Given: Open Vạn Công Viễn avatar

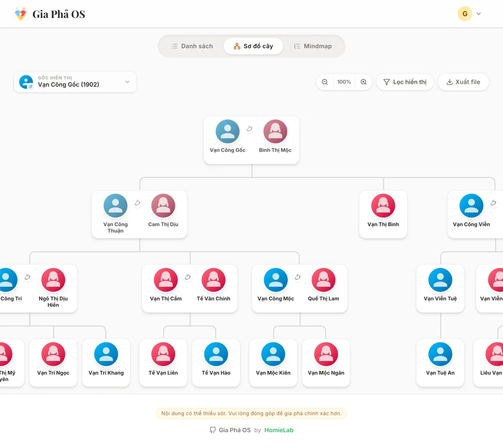Looking at the screenshot, I should (471, 206).
